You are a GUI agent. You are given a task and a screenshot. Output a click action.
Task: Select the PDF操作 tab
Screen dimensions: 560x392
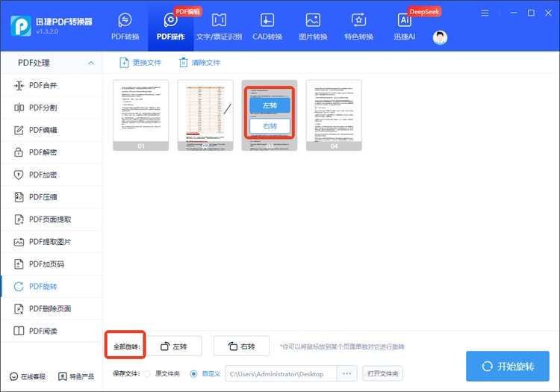click(x=171, y=26)
